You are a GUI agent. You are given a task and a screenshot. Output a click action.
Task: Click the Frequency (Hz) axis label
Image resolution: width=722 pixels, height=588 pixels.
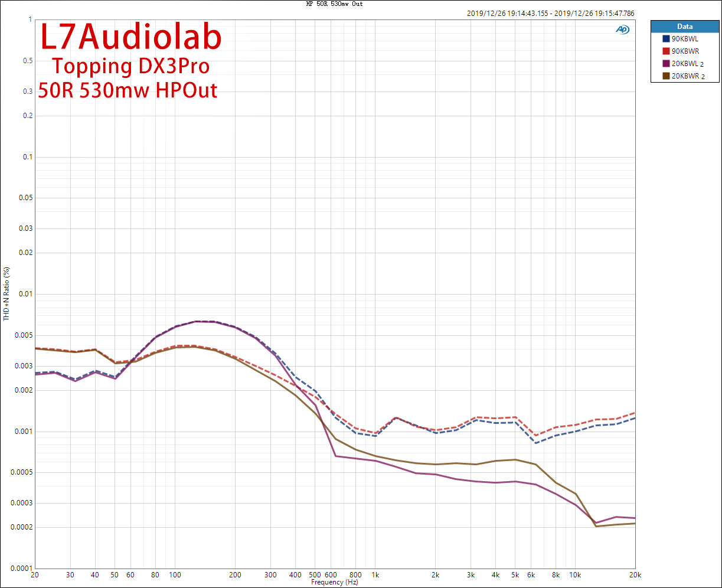pos(335,582)
